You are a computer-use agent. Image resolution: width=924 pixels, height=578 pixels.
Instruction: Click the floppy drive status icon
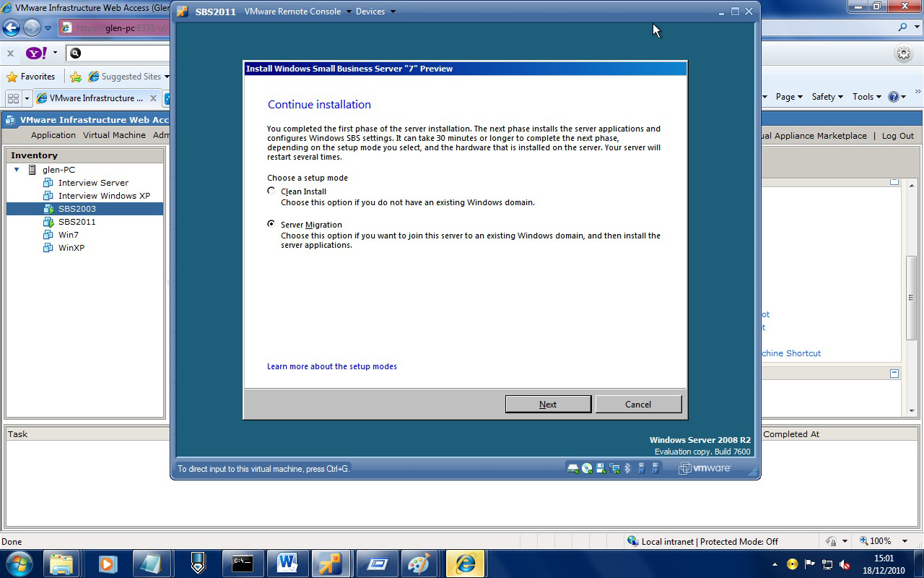pos(600,467)
